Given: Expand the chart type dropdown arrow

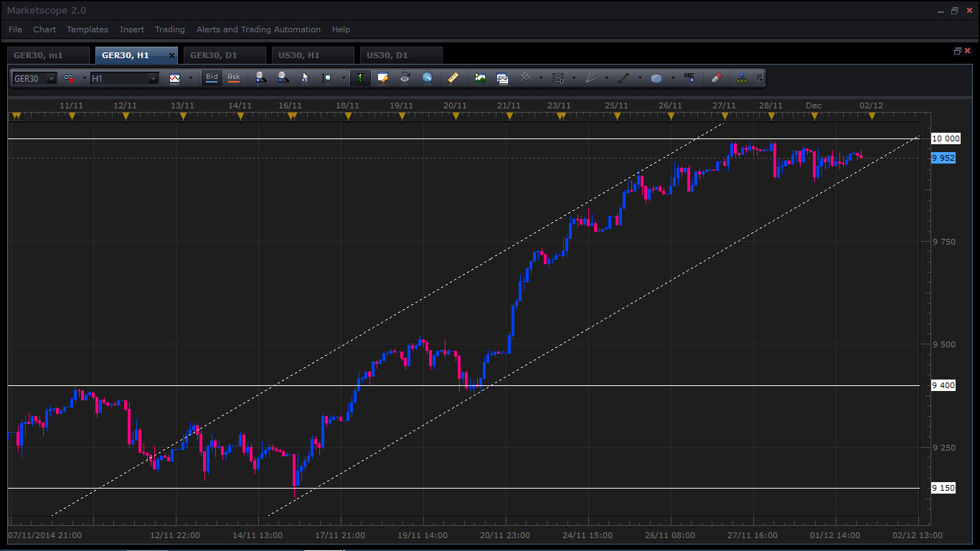Looking at the screenshot, I should click(x=190, y=77).
